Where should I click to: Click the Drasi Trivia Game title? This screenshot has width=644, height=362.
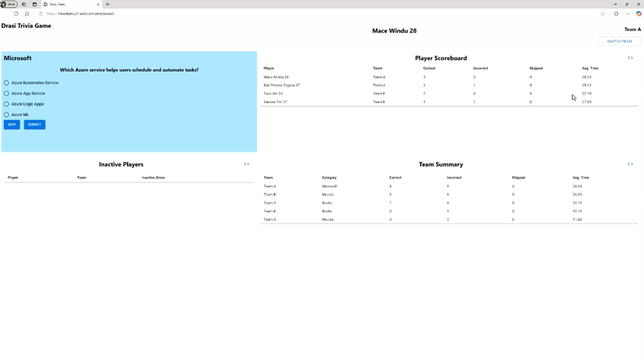26,26
